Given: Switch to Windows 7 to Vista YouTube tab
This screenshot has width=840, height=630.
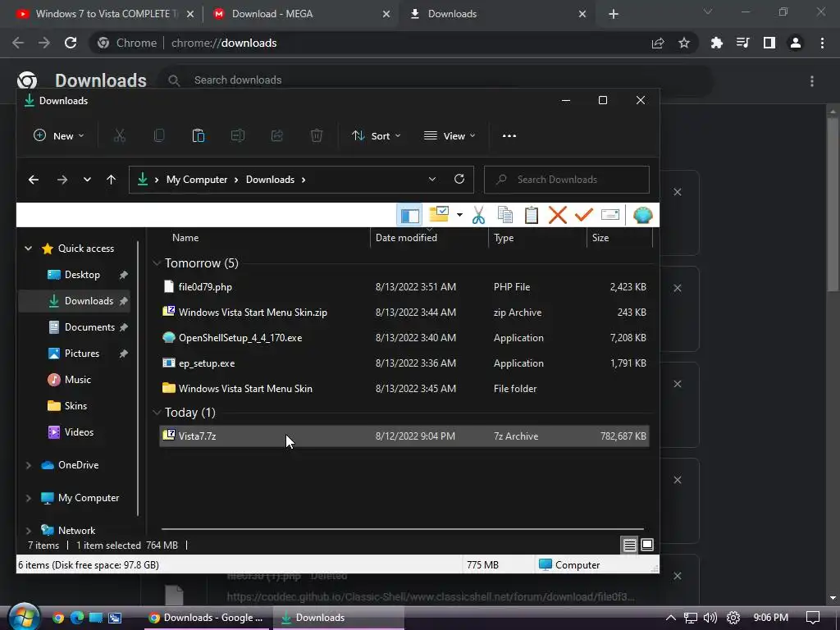Looking at the screenshot, I should (106, 15).
